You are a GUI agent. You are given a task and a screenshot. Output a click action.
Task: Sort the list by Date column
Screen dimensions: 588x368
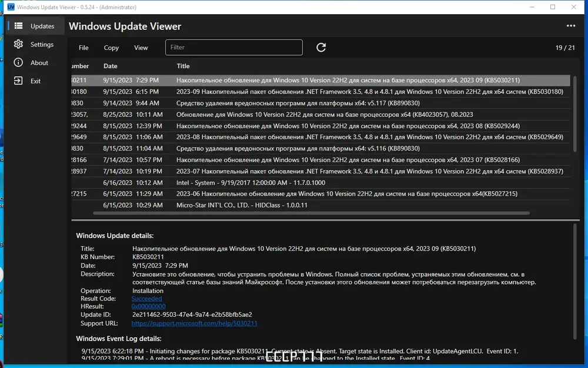click(x=111, y=66)
